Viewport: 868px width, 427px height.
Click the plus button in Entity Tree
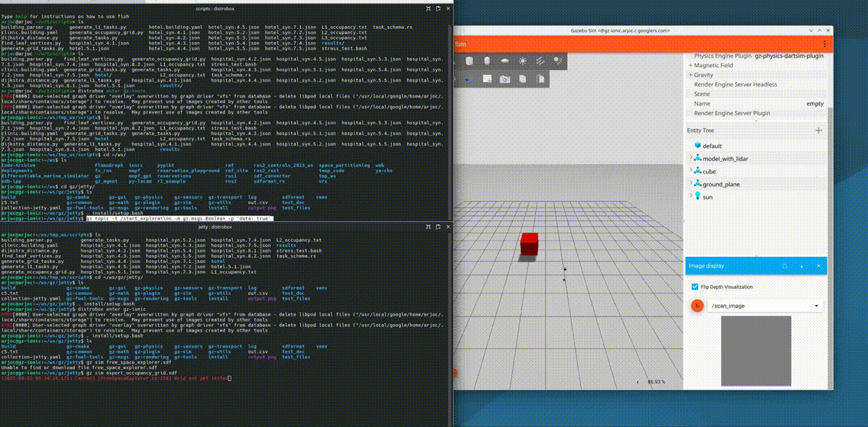(818, 131)
